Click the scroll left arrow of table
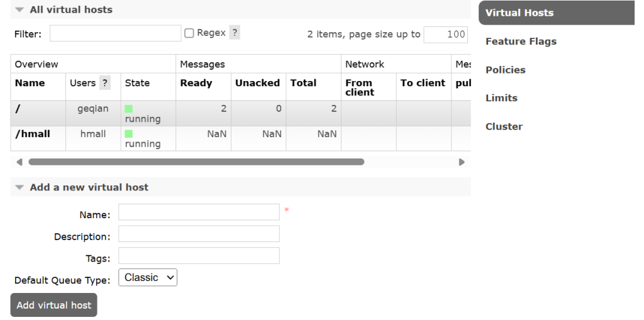Viewport: 644px width, 320px height. [x=19, y=162]
